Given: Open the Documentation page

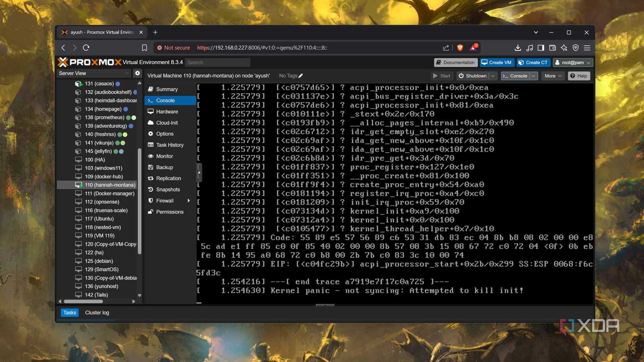Looking at the screenshot, I should [x=455, y=62].
